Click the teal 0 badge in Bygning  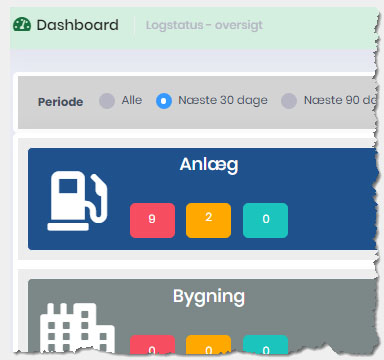click(x=265, y=344)
